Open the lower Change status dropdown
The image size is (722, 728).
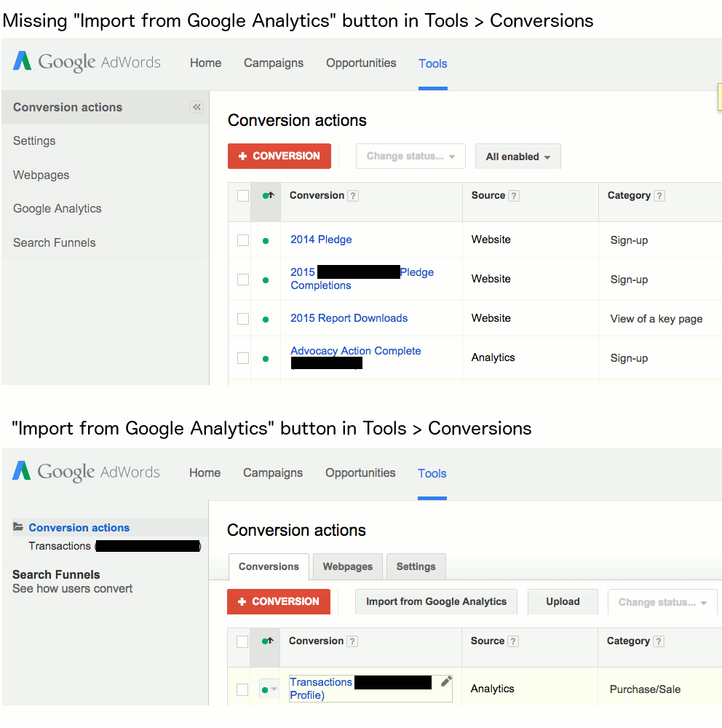click(664, 602)
